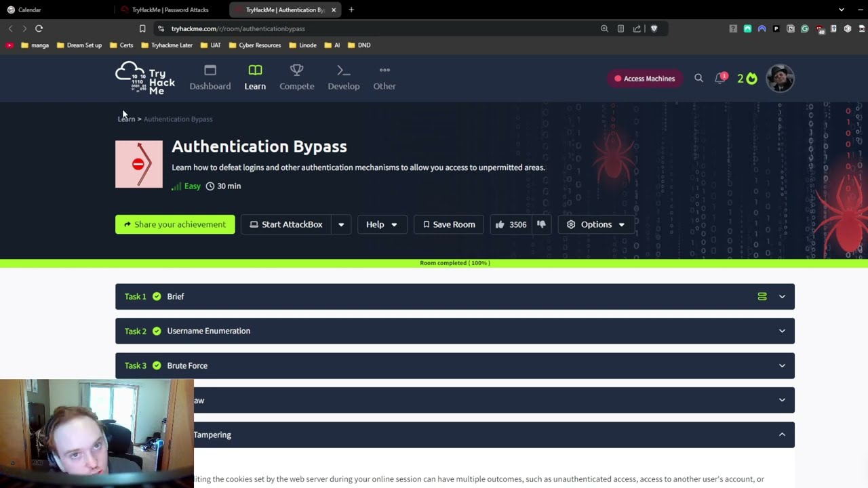Go forward in browser history
The image size is (868, 488).
click(24, 28)
